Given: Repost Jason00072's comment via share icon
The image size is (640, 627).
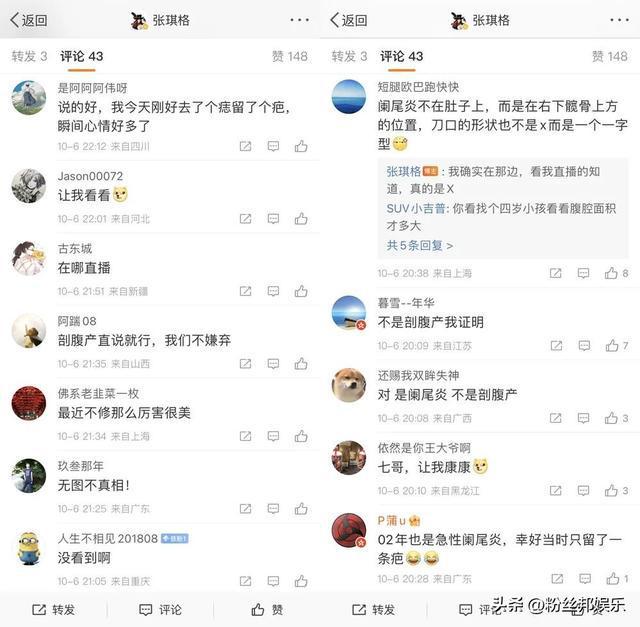Looking at the screenshot, I should tap(245, 219).
